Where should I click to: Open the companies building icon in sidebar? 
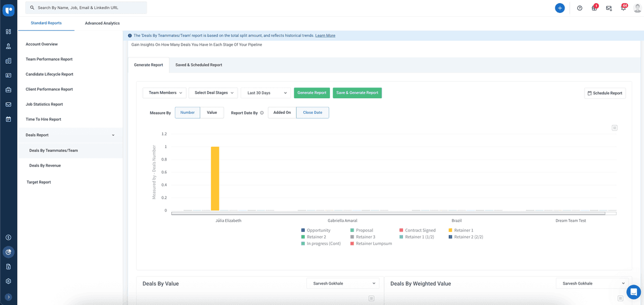[9, 61]
